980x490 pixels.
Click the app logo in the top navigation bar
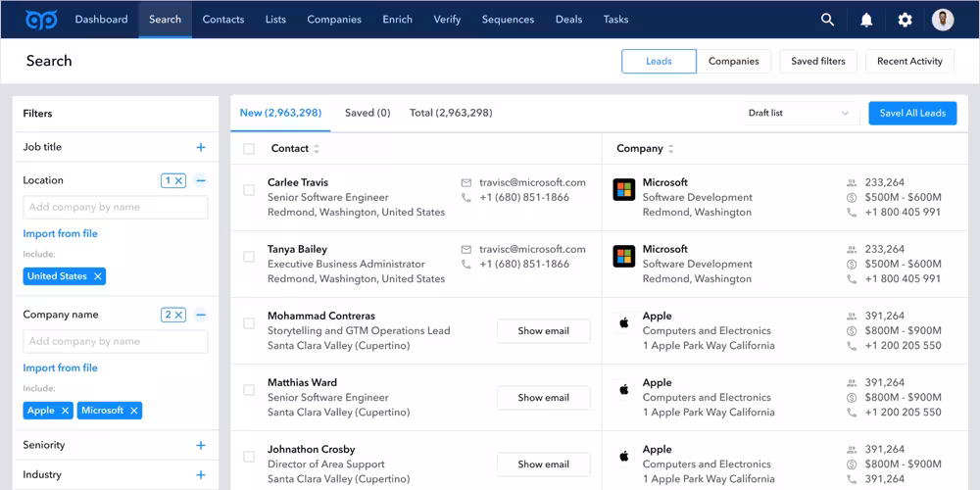(x=41, y=20)
